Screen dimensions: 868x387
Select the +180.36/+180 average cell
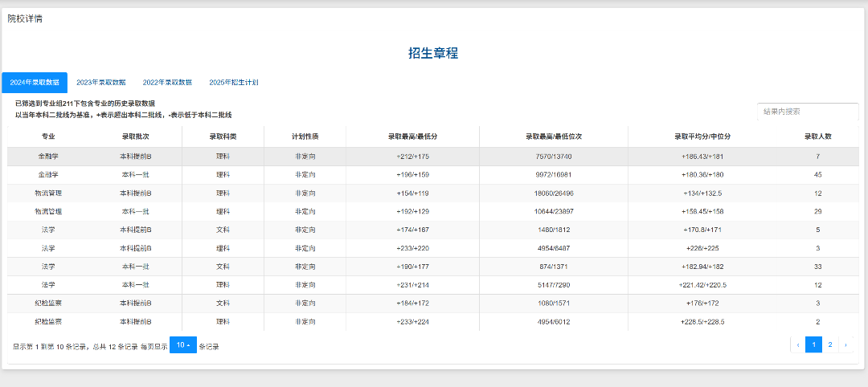pyautogui.click(x=702, y=175)
